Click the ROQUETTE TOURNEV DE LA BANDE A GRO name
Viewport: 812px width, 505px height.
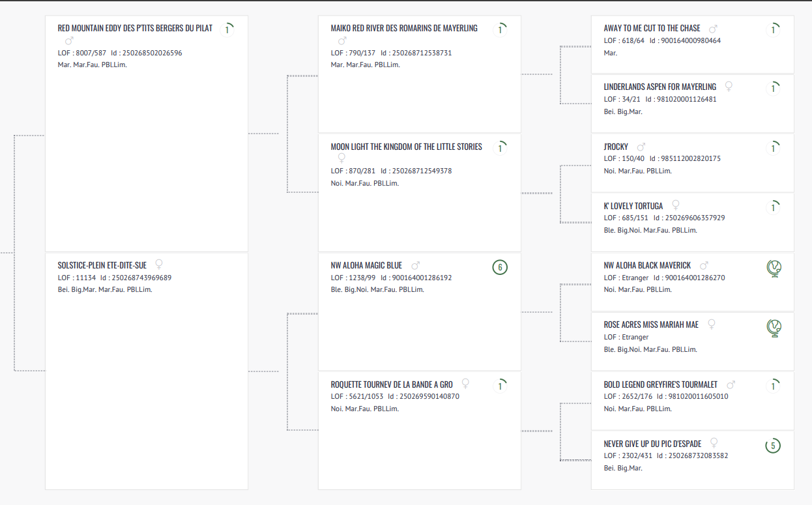[392, 384]
